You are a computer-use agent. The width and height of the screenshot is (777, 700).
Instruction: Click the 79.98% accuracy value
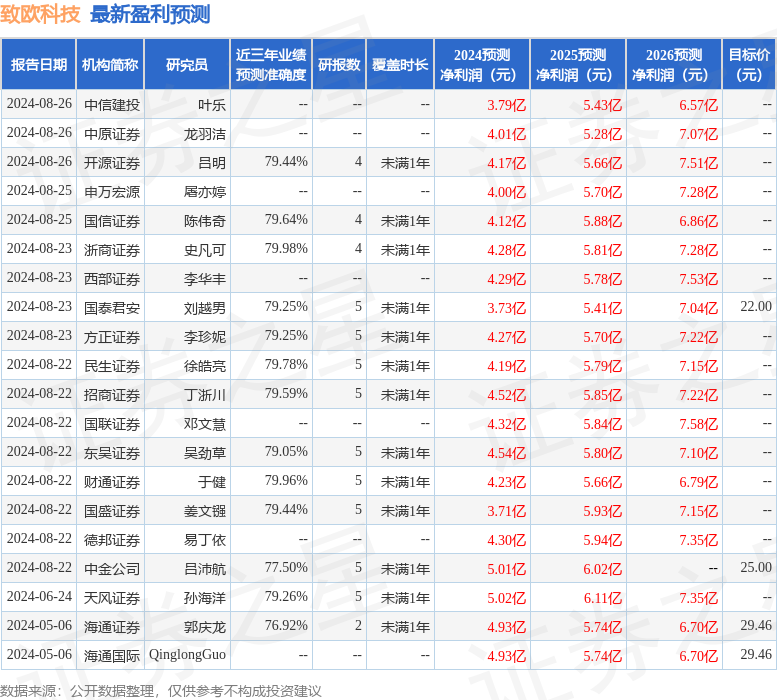coord(286,248)
